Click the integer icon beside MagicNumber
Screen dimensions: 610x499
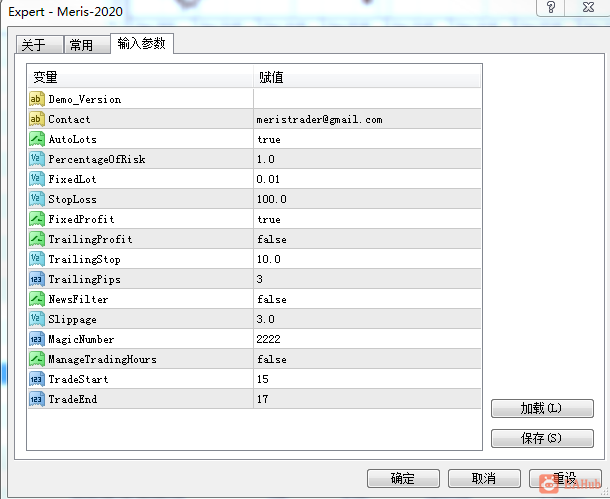37,339
